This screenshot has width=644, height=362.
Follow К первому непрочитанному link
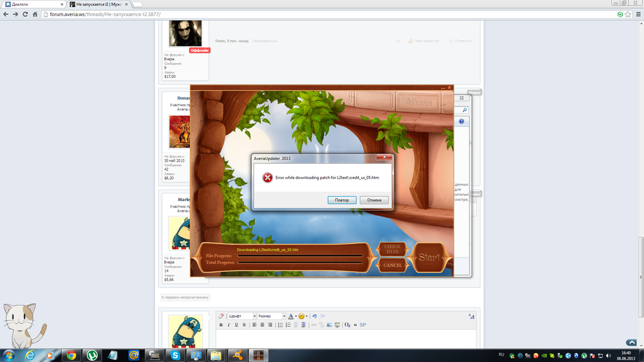point(185,297)
